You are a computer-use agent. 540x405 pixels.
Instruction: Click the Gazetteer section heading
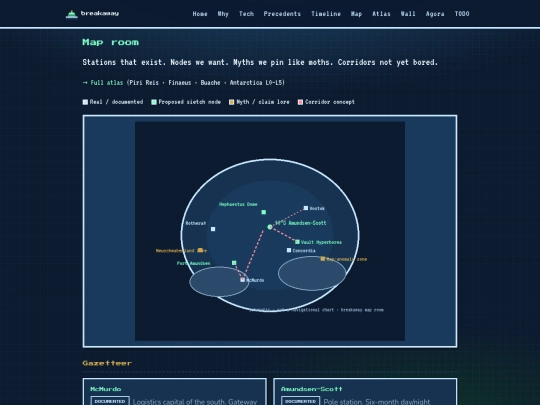(107, 363)
